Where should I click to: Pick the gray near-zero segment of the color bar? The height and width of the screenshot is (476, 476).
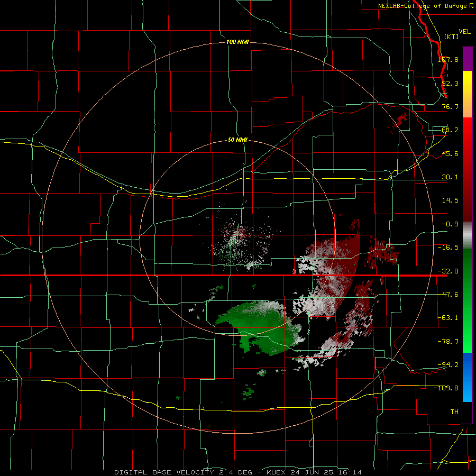pyautogui.click(x=467, y=235)
